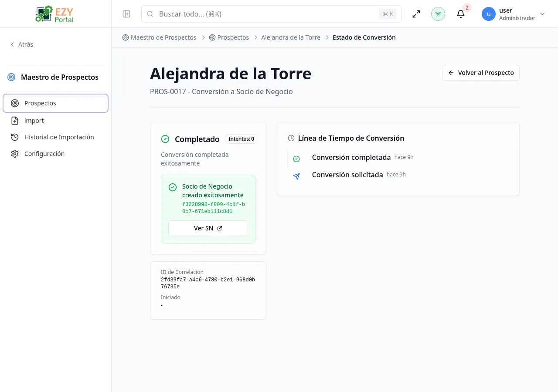This screenshot has height=392, width=558.
Task: Click the Completado green check icon
Action: pyautogui.click(x=165, y=139)
